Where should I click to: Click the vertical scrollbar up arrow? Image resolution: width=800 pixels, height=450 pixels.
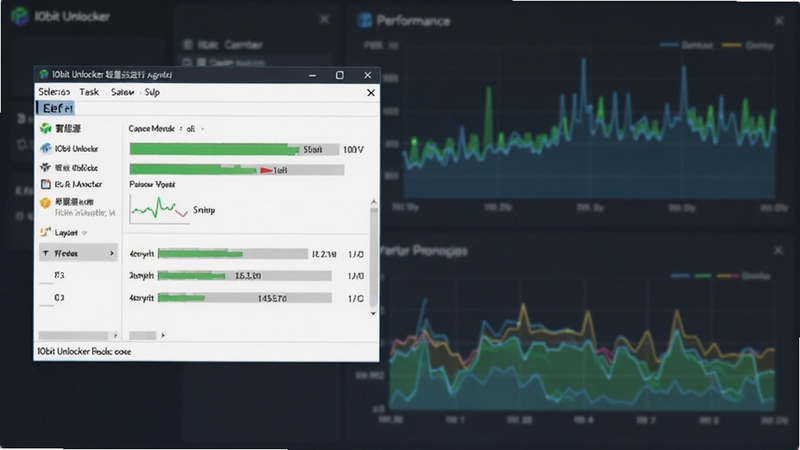(x=373, y=203)
